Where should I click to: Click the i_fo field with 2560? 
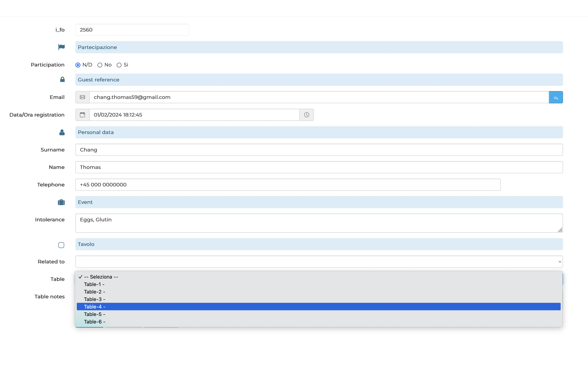(132, 30)
